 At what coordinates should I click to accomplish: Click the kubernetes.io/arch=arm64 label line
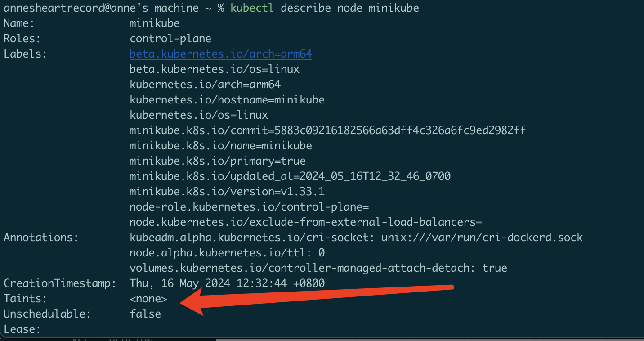point(205,85)
